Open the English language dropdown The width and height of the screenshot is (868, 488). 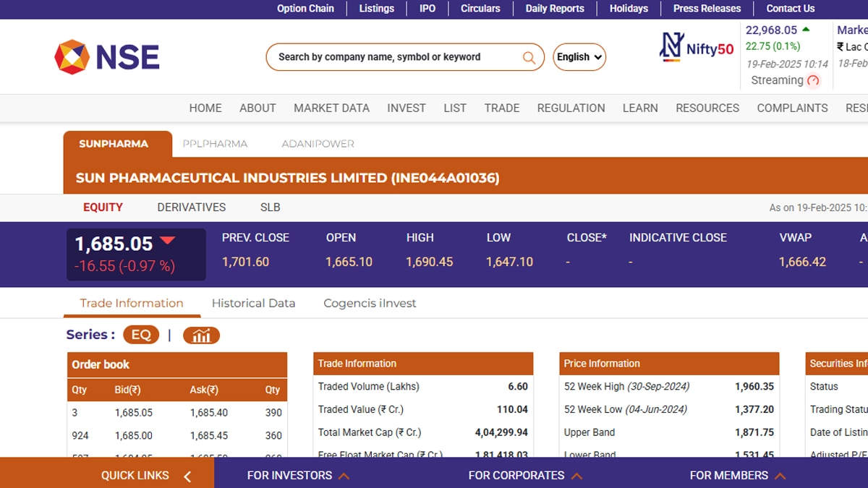[x=579, y=57]
